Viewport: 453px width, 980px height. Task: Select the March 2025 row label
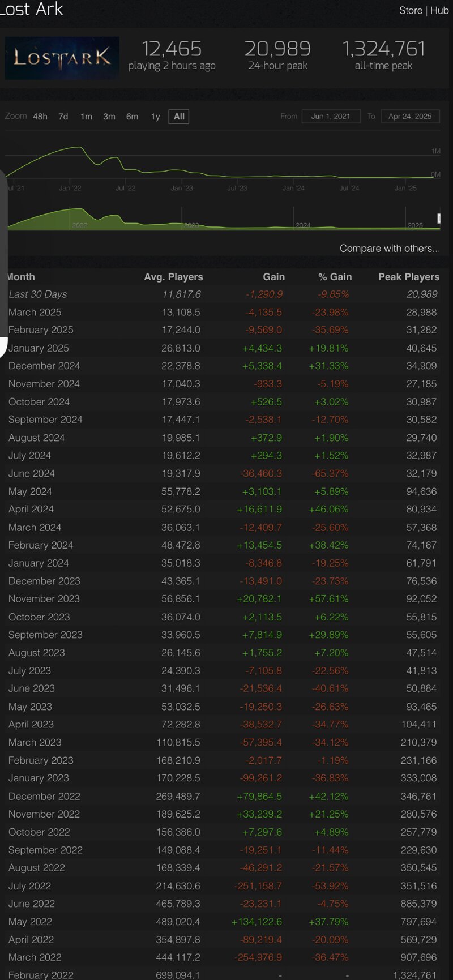35,312
